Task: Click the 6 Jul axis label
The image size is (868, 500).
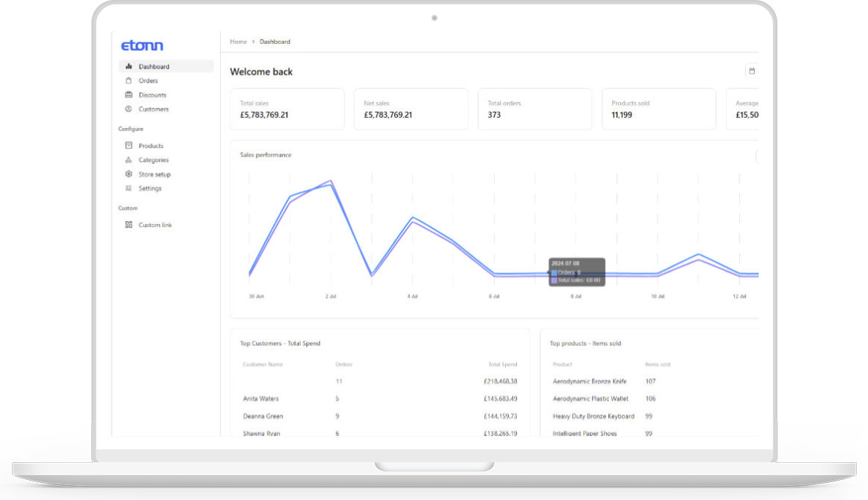Action: click(495, 297)
